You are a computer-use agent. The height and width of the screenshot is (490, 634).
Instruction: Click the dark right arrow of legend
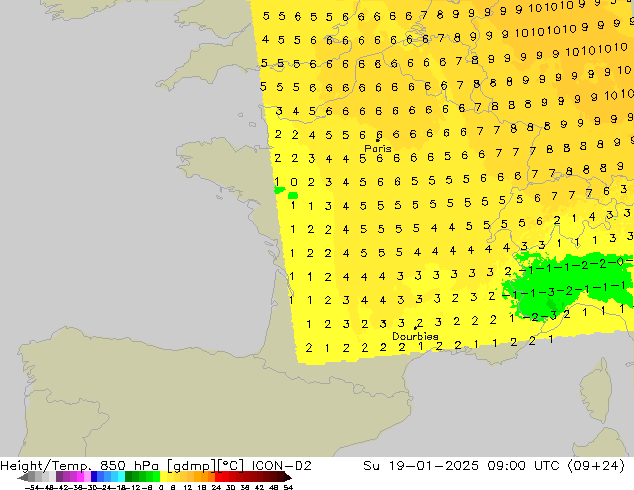pyautogui.click(x=288, y=477)
